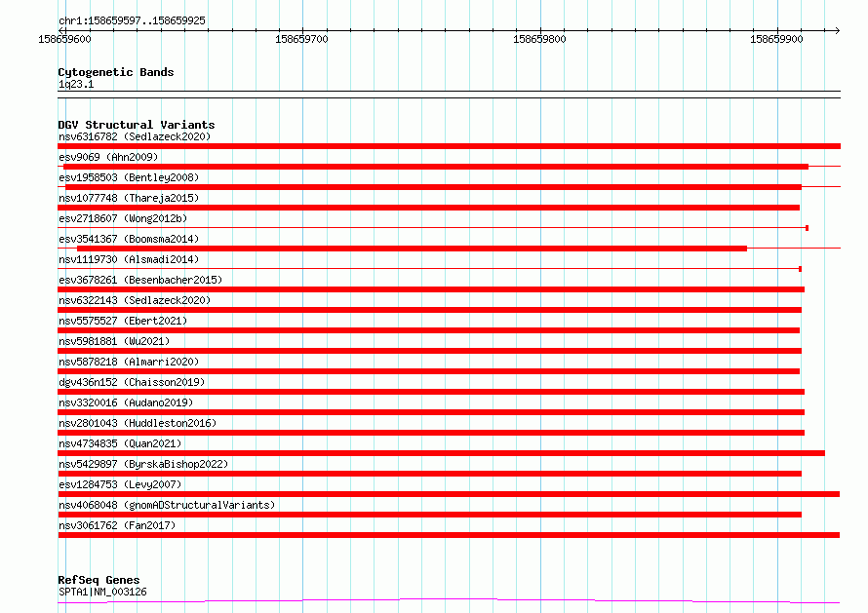
Task: Select variant nsv6316782 (Sedlazeck2020)
Action: (x=135, y=136)
